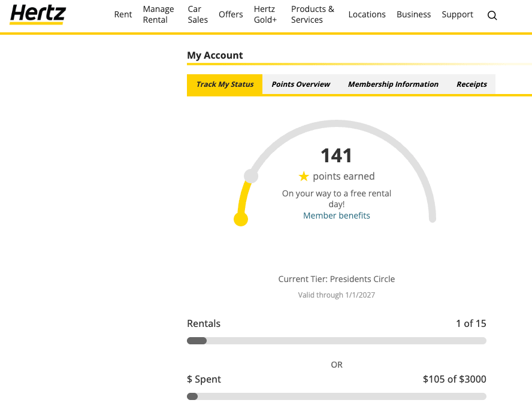Image resolution: width=532 pixels, height=406 pixels.
Task: Open the Hertz Gold+ menu
Action: [x=265, y=14]
